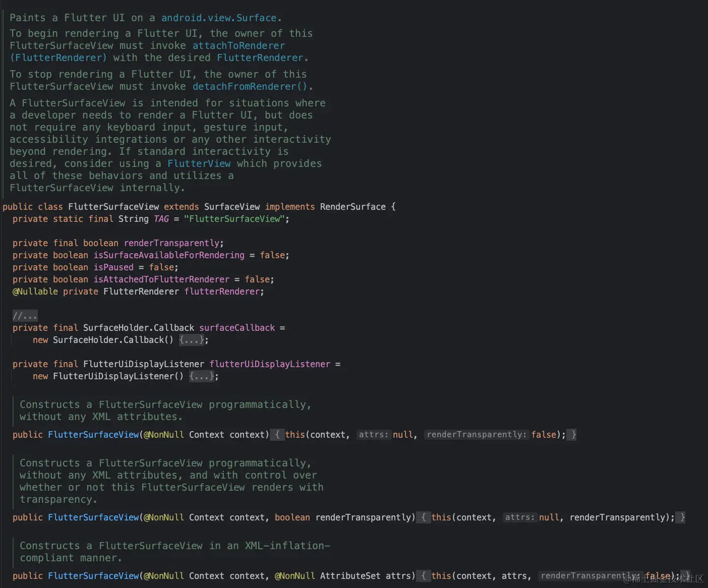Click the attrs: hint before null in the first constructor
708x588 pixels.
pos(374,435)
